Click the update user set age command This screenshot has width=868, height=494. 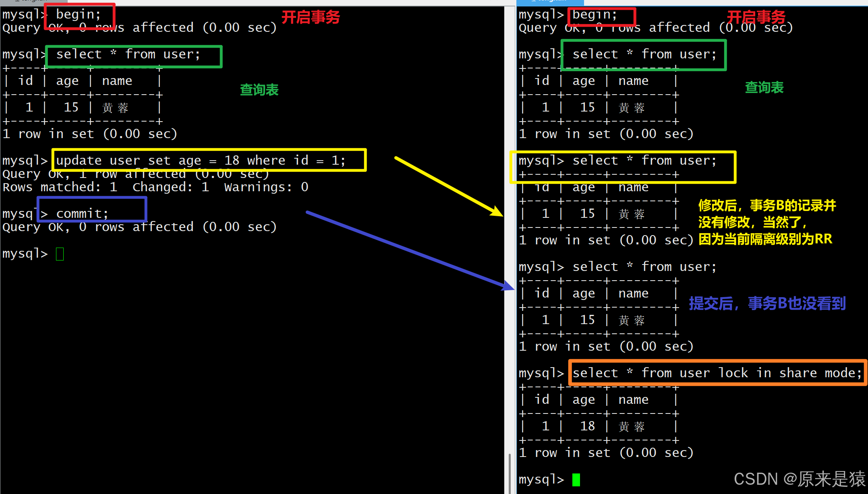(201, 160)
